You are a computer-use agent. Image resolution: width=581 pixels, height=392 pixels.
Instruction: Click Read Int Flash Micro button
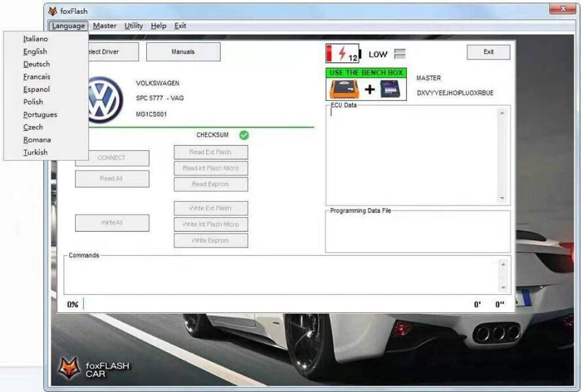click(211, 168)
